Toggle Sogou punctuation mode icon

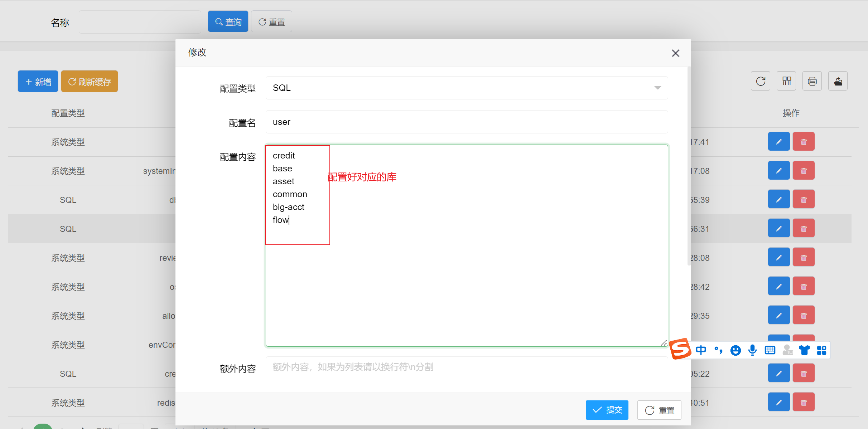tap(718, 350)
